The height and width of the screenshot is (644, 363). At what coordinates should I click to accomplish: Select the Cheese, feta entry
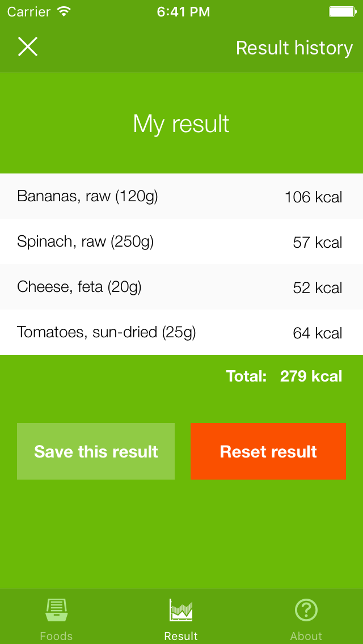point(181,287)
